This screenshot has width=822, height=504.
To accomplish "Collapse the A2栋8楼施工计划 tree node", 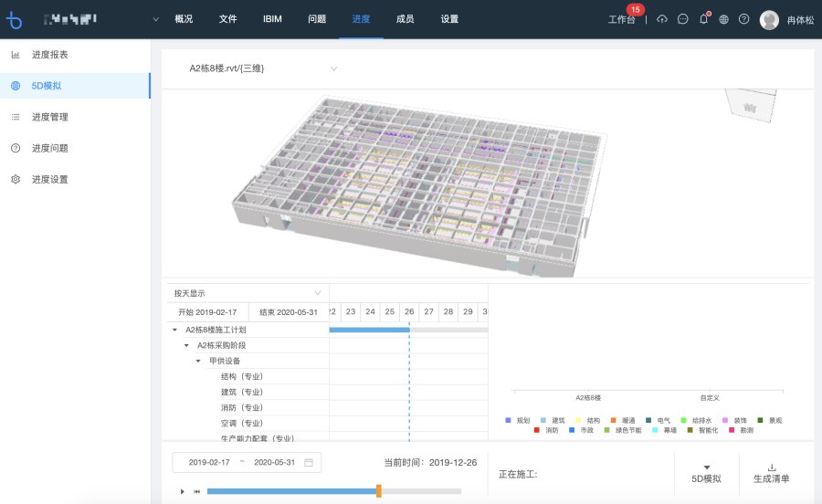I will pos(174,330).
